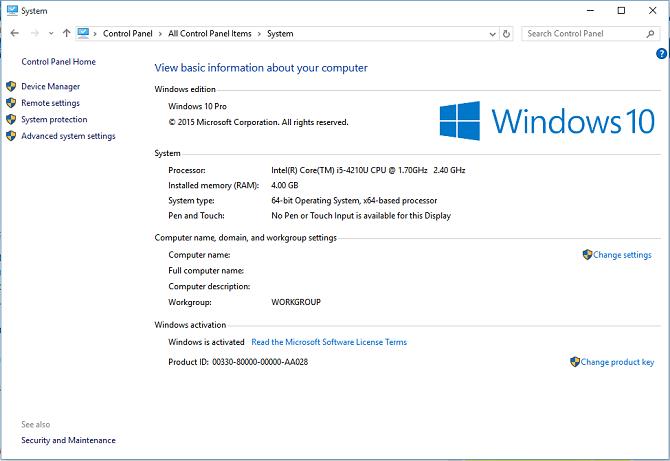This screenshot has height=461, width=670.
Task: Open Remote settings from left pane
Action: point(50,103)
